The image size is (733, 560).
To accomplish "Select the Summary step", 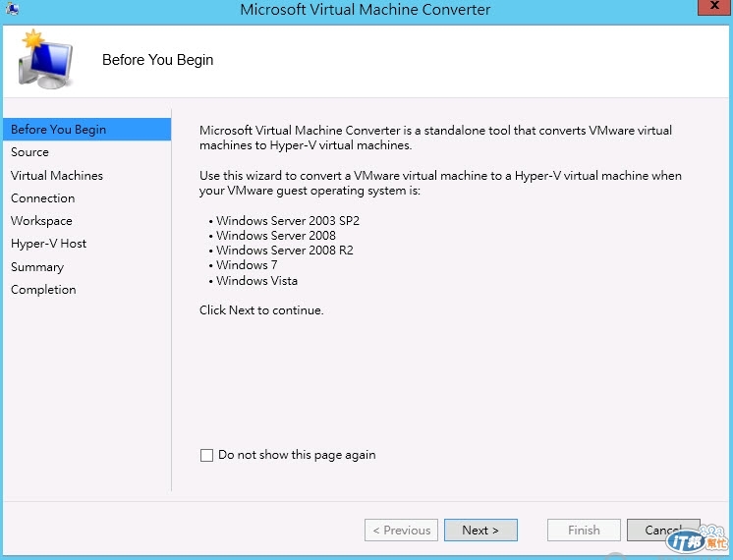I will coord(37,267).
